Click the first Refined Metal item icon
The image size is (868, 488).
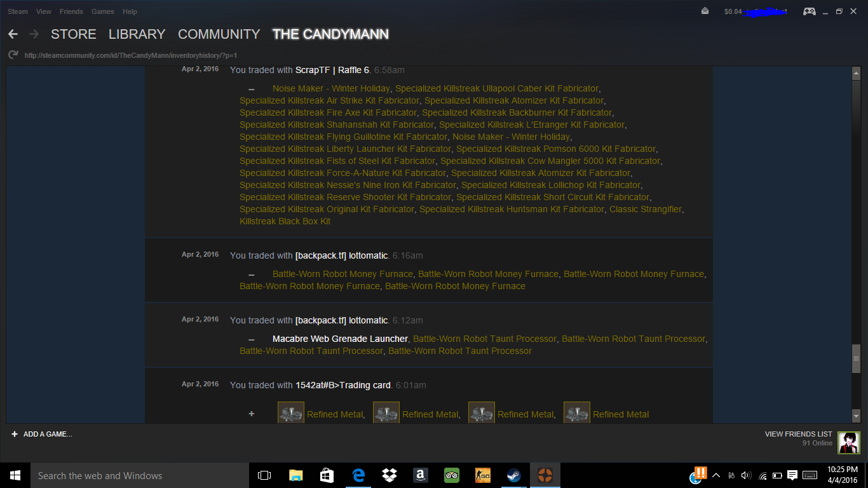[291, 414]
